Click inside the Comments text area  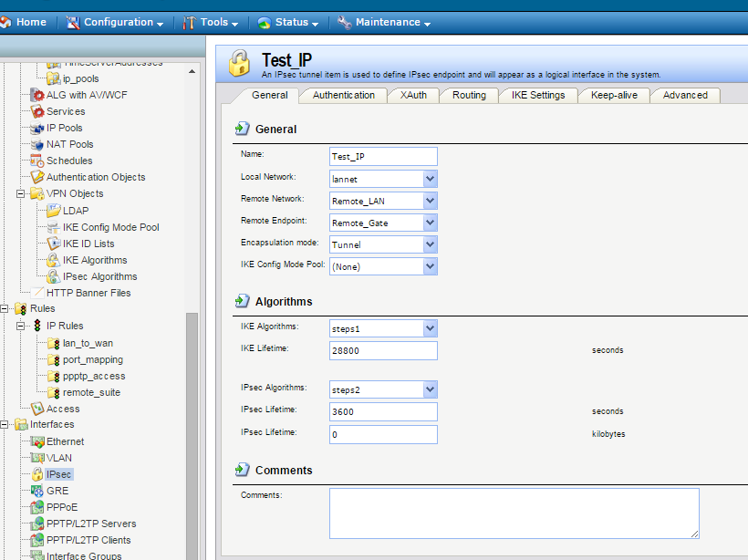point(514,513)
